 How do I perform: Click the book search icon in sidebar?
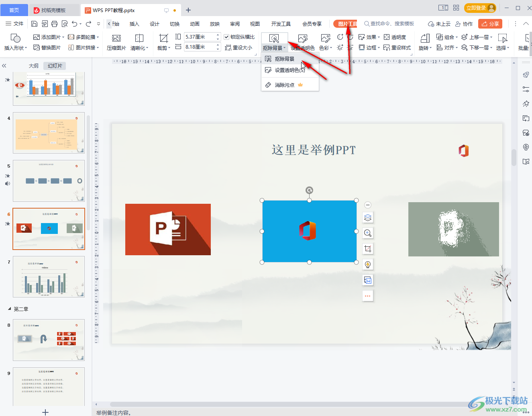tap(526, 162)
